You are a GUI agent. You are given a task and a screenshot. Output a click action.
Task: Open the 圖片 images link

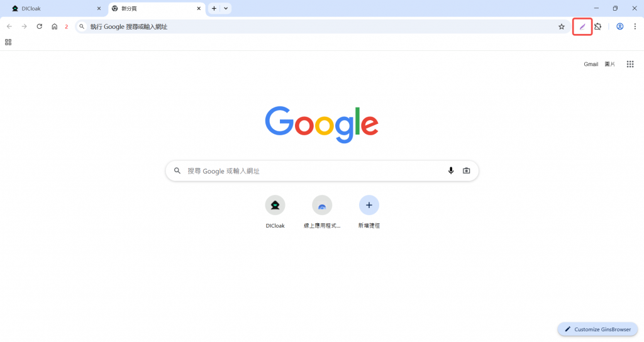tap(610, 64)
